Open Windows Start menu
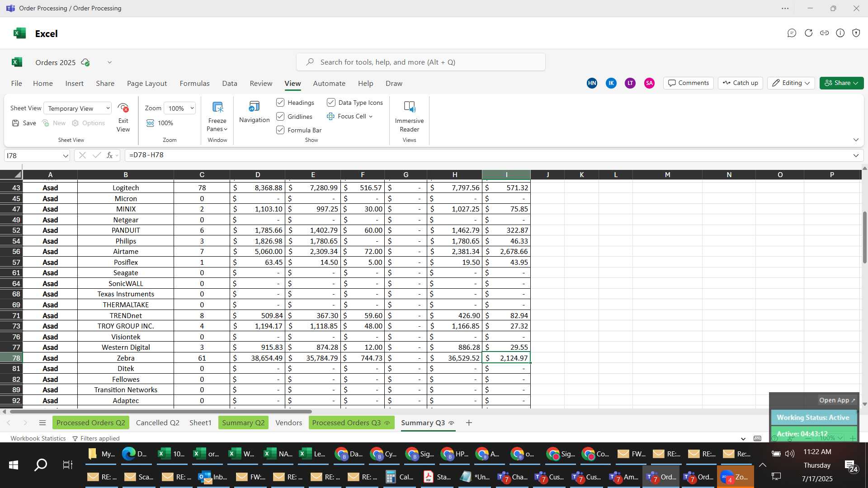 tap(14, 465)
